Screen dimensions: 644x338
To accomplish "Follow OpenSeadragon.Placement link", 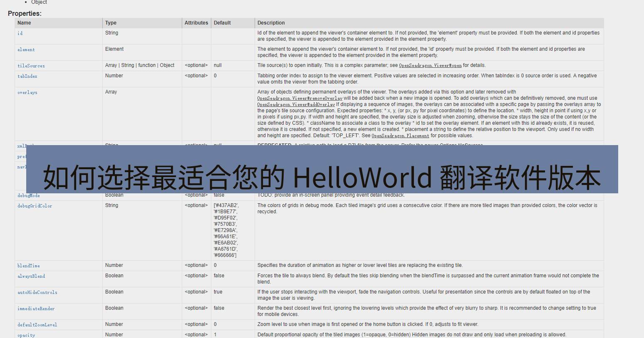I will click(x=400, y=136).
